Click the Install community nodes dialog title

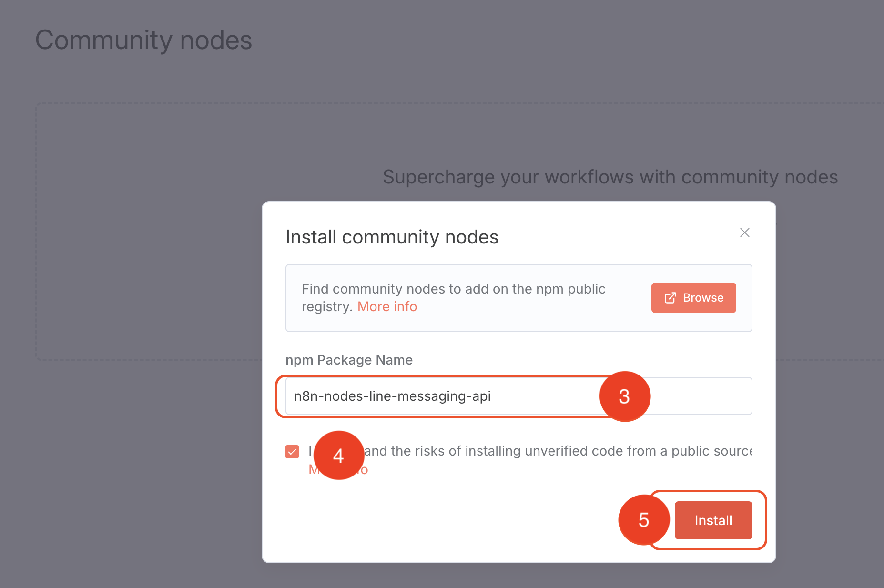(x=392, y=237)
